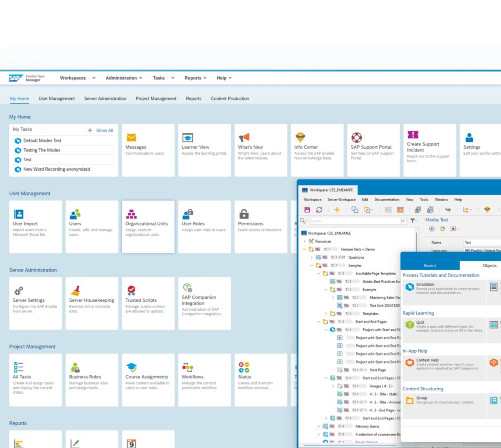Select the green Quiz hexagon icon
501x448 pixels.
pyautogui.click(x=409, y=325)
